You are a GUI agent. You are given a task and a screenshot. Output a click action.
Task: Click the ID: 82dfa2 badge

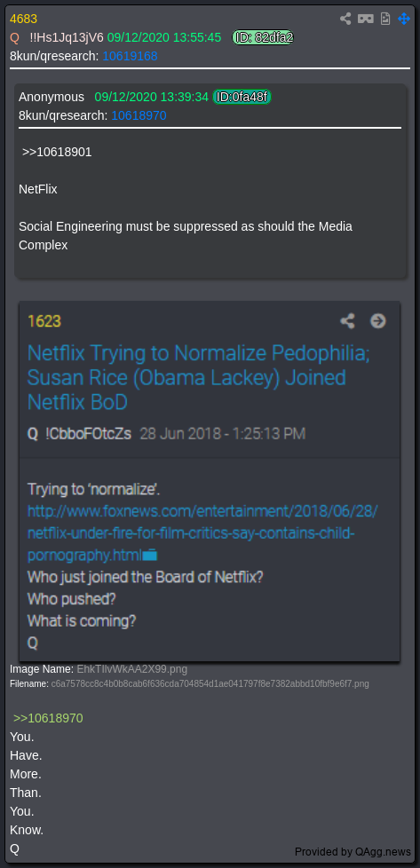[263, 37]
